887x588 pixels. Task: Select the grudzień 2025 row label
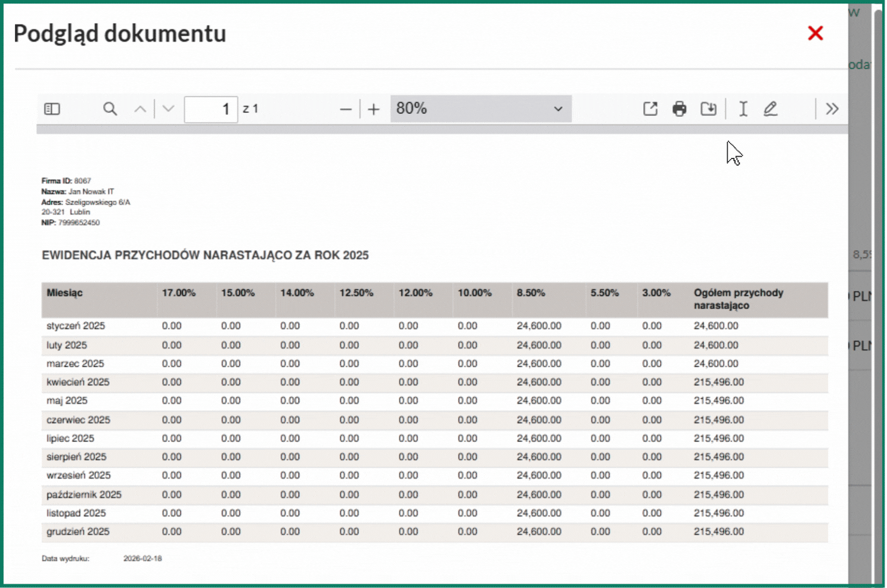click(78, 531)
